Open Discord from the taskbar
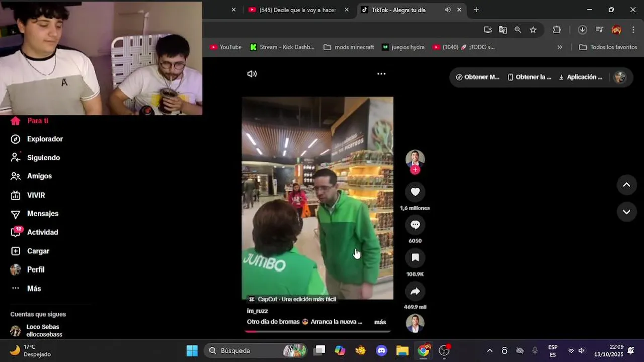The image size is (644, 362). (382, 351)
